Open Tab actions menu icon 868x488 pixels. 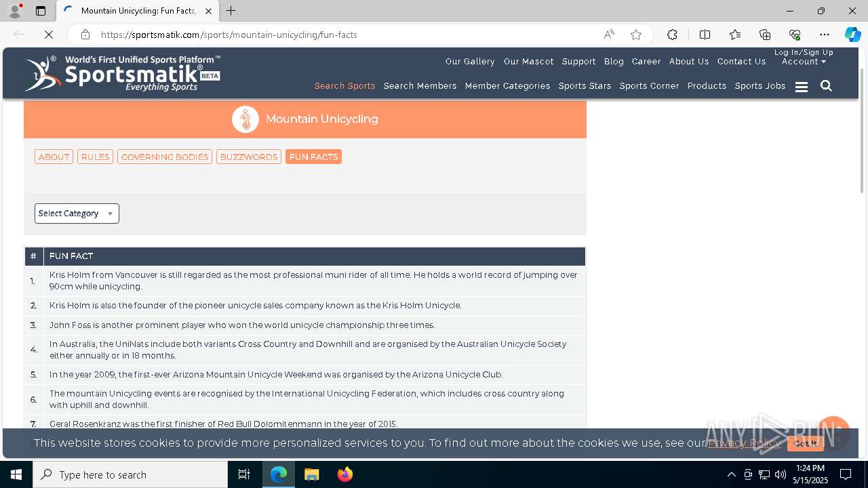[41, 11]
